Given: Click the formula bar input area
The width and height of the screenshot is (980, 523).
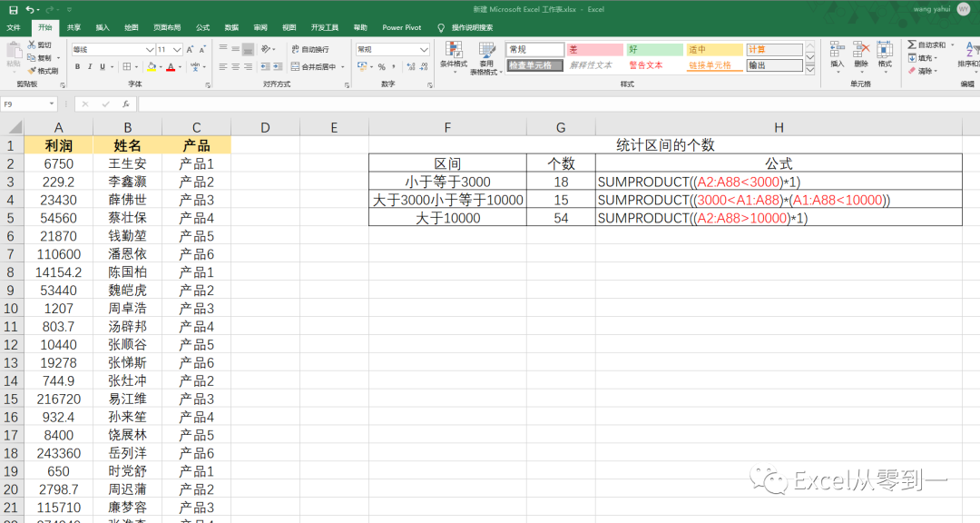Looking at the screenshot, I should pyautogui.click(x=558, y=104).
